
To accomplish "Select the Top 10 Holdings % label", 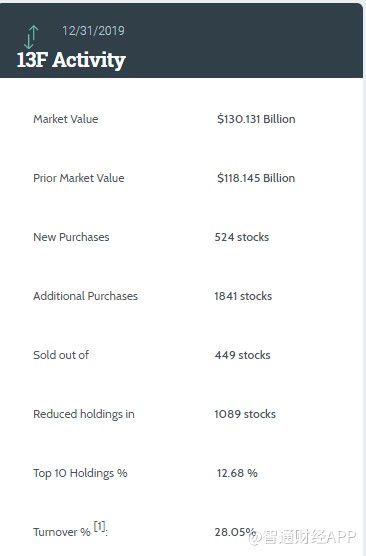I will click(80, 473).
